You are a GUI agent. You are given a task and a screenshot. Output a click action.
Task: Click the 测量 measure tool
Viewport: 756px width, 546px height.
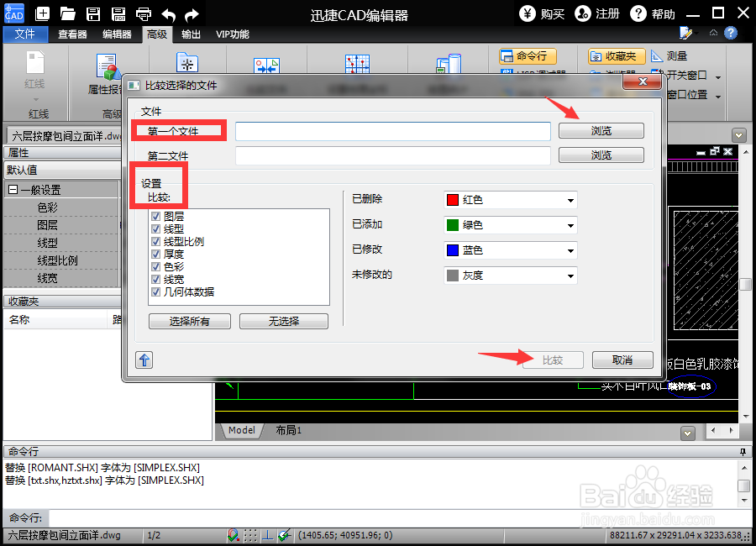669,56
